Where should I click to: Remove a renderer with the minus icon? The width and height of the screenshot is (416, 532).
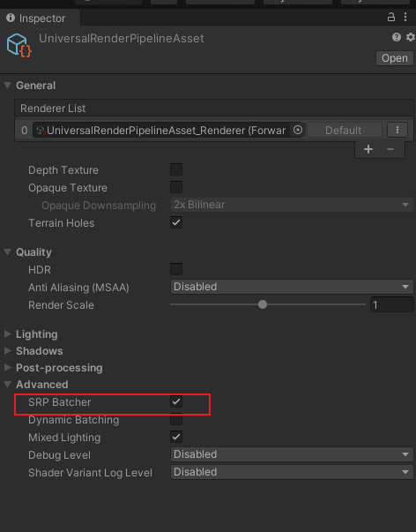[390, 149]
